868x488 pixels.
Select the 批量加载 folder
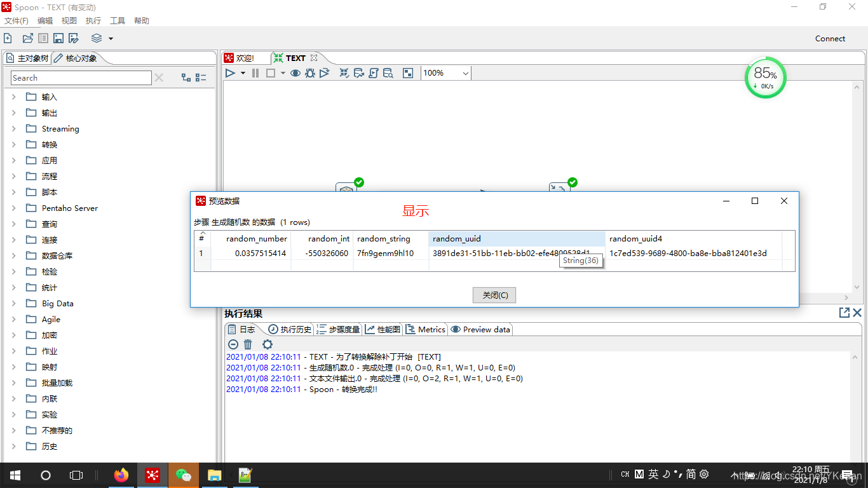click(50, 383)
